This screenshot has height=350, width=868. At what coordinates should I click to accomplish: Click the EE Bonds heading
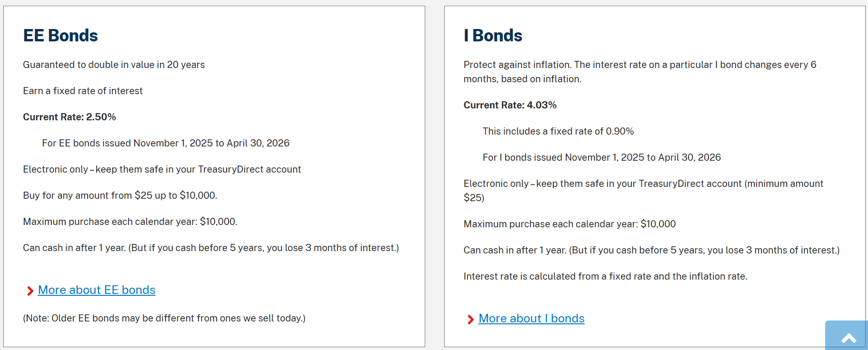[60, 35]
